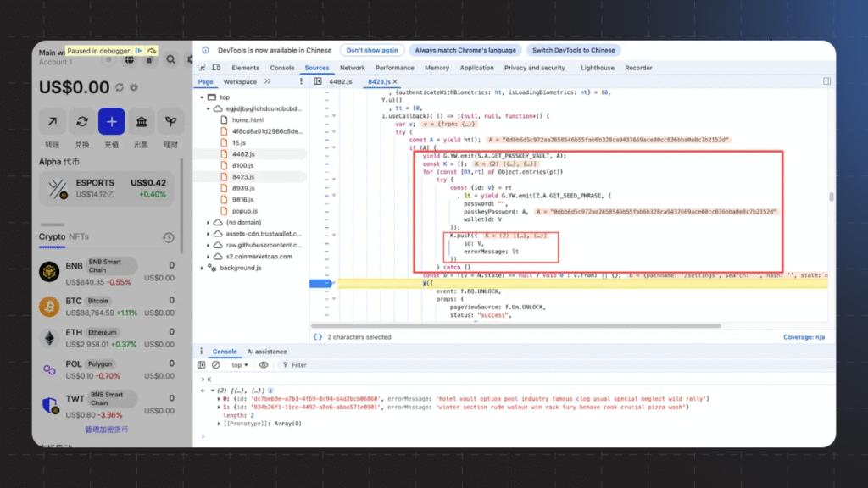This screenshot has width=868, height=488.
Task: Click the step over debugger icon
Action: 152,51
